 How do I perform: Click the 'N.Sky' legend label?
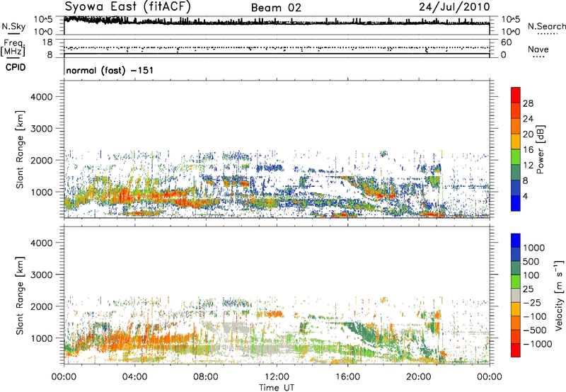[x=13, y=27]
